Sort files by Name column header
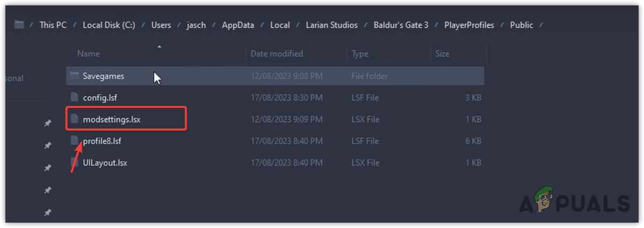 pyautogui.click(x=88, y=54)
